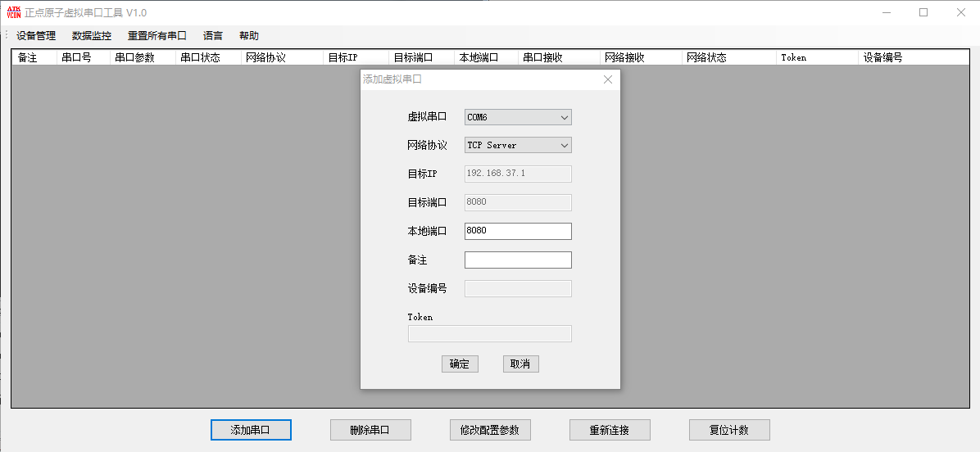The image size is (980, 452).
Task: Select the 重置所有串口 menu item
Action: 157,36
